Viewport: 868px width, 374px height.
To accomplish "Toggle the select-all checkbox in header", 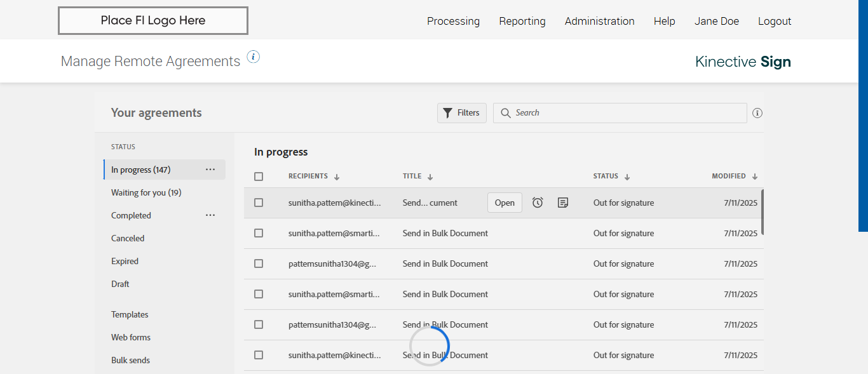I will pos(259,177).
